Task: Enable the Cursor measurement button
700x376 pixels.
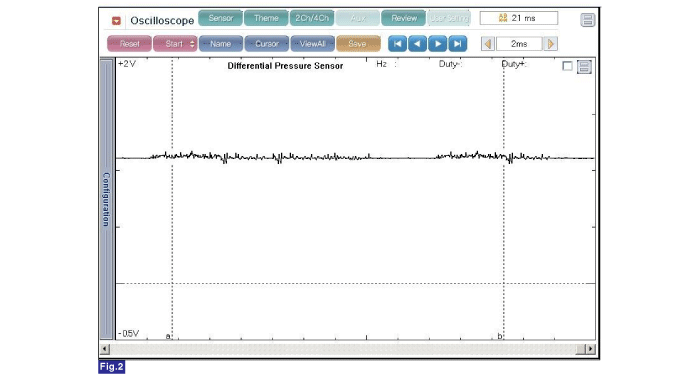Action: (267, 44)
